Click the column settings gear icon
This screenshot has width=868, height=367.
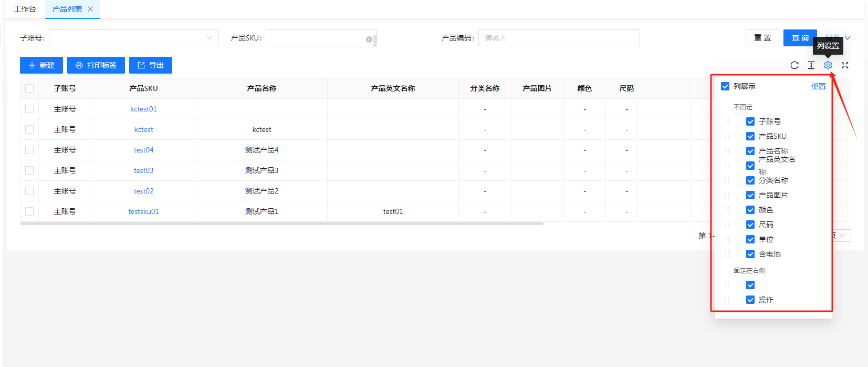pyautogui.click(x=828, y=65)
